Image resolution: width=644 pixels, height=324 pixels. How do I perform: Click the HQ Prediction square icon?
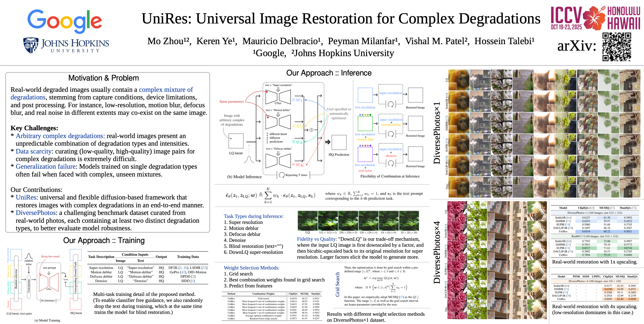tap(339, 142)
